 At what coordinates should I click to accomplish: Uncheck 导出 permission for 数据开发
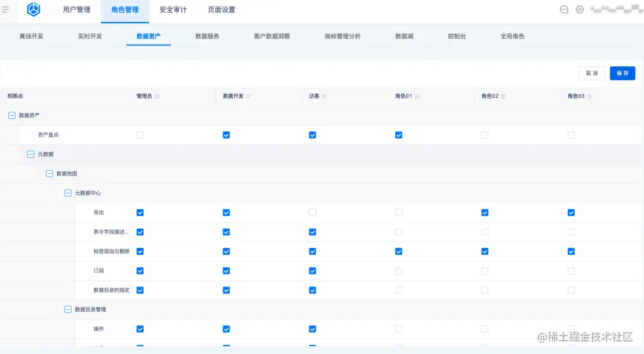[x=226, y=213]
